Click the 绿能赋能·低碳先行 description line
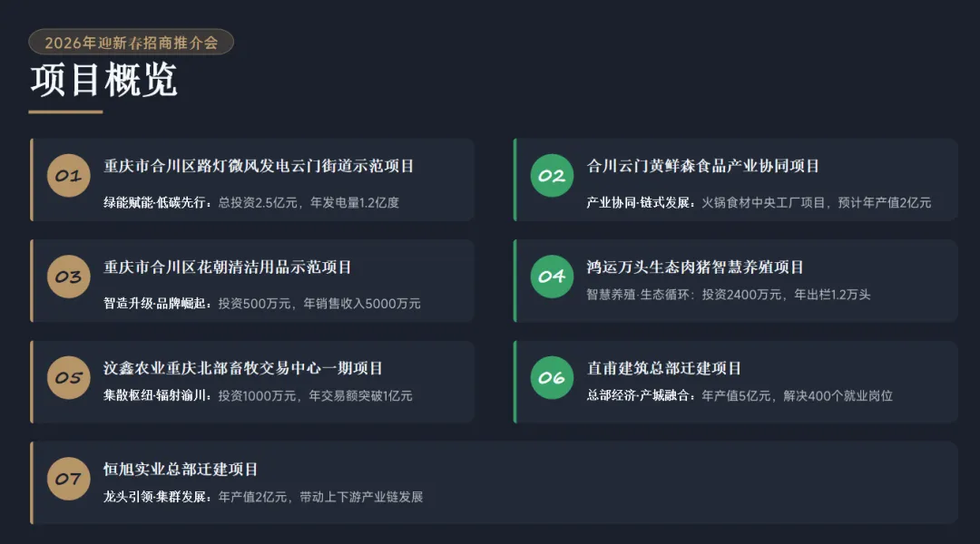 pos(251,202)
